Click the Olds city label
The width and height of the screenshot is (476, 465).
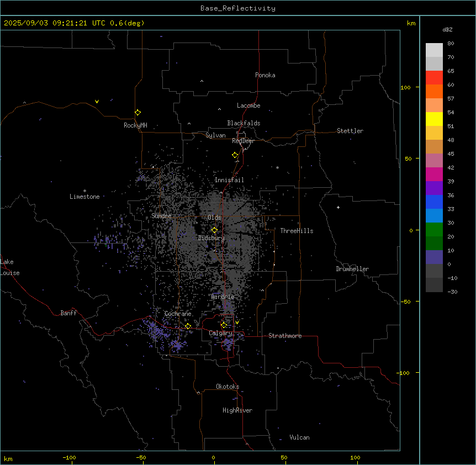pos(214,218)
